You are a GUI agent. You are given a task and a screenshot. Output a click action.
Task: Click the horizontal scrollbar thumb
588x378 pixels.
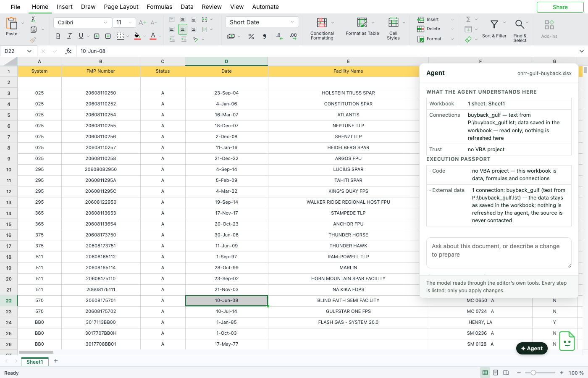[x=36, y=352]
